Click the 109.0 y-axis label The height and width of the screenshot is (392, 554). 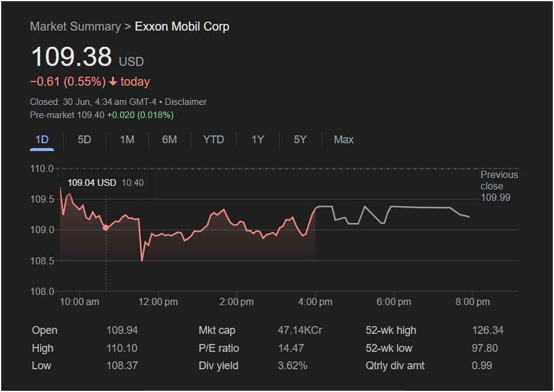pos(42,230)
